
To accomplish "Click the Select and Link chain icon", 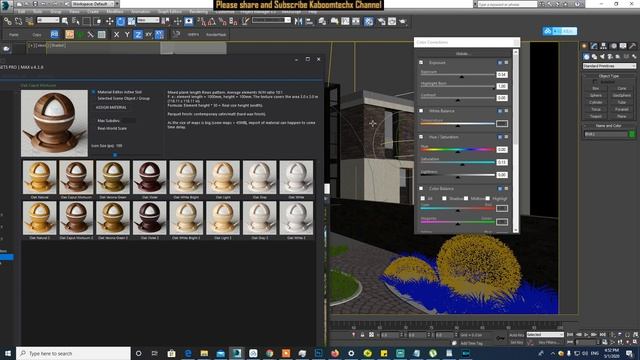I will coord(8,21).
